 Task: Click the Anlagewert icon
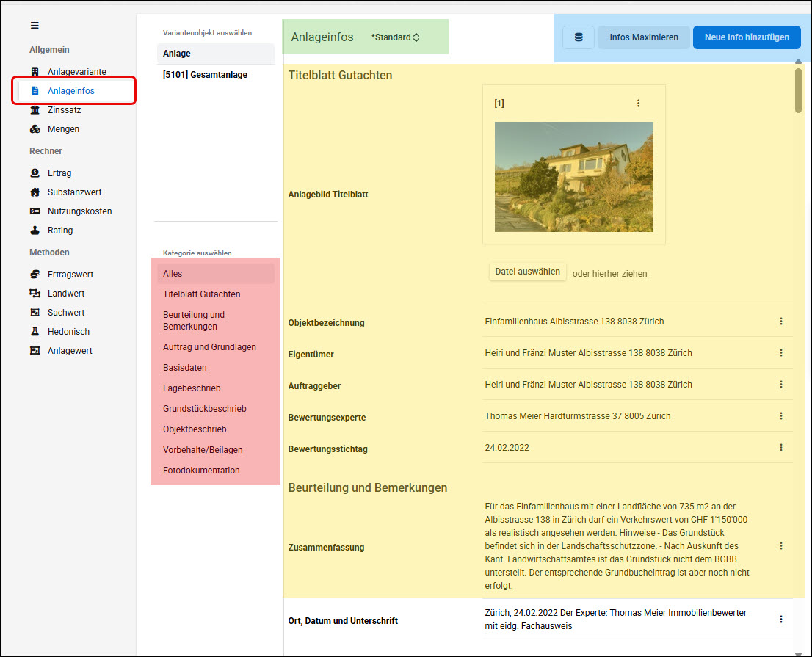[35, 351]
